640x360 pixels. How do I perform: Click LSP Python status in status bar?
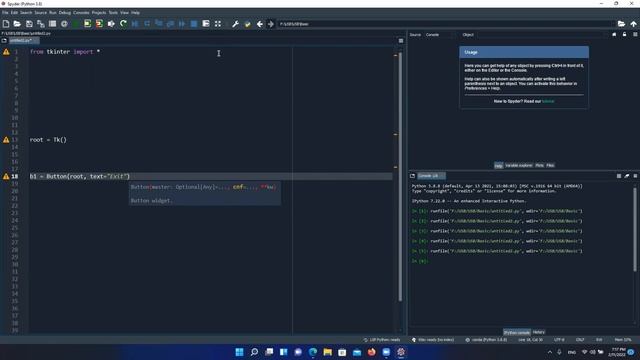382,340
